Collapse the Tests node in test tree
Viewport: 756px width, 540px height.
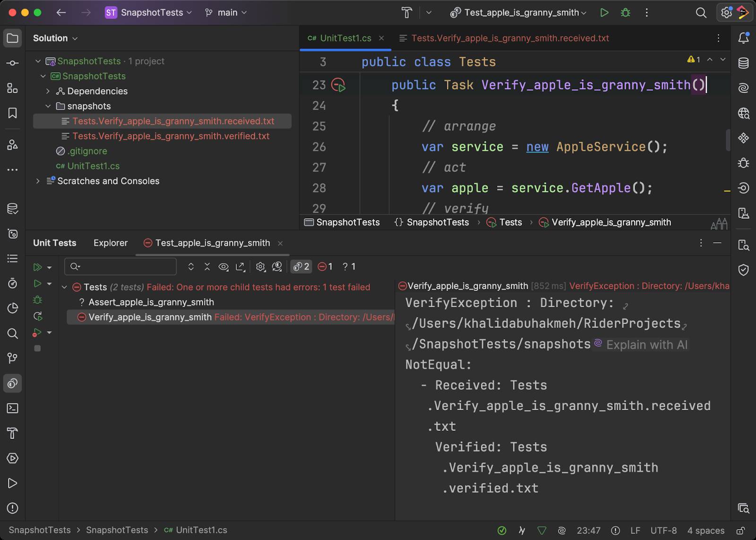pos(65,287)
